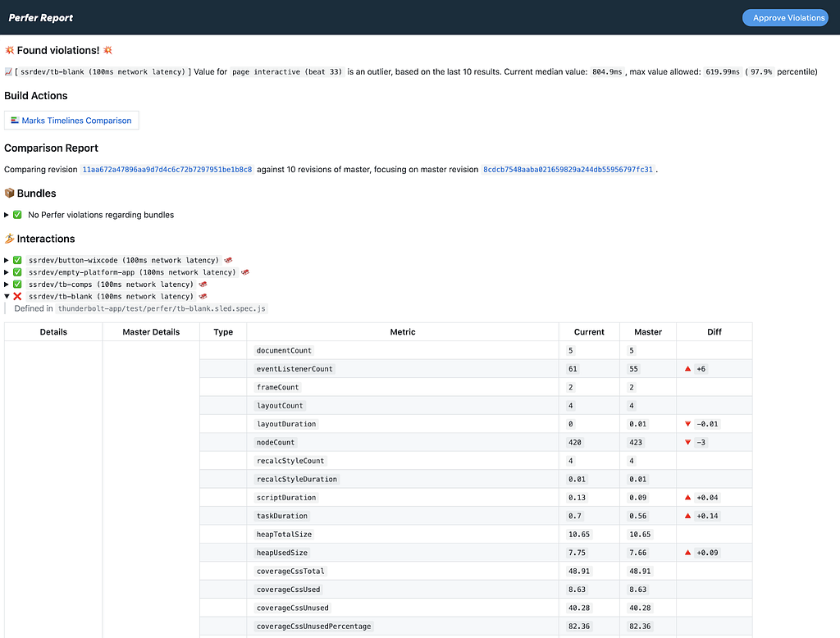Click the Type column header
This screenshot has width=840, height=638.
point(223,332)
